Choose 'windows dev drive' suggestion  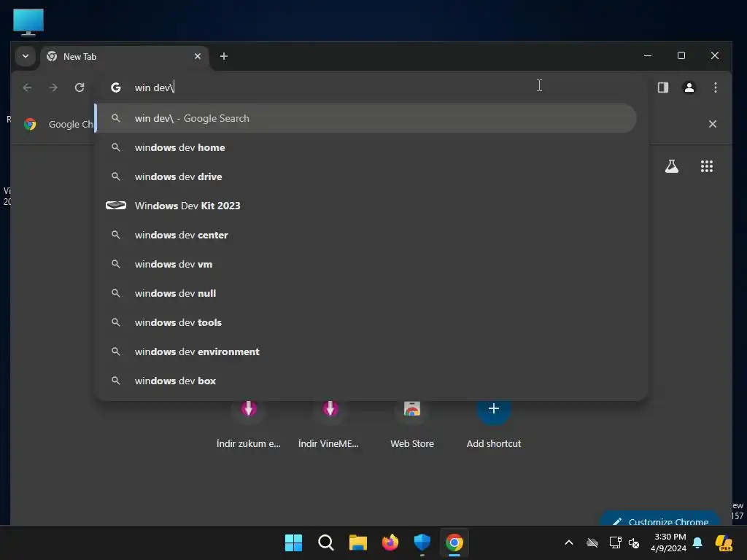pos(365,176)
